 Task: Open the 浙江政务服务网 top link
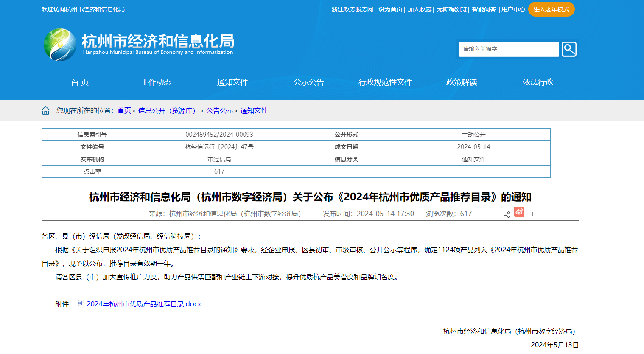352,9
